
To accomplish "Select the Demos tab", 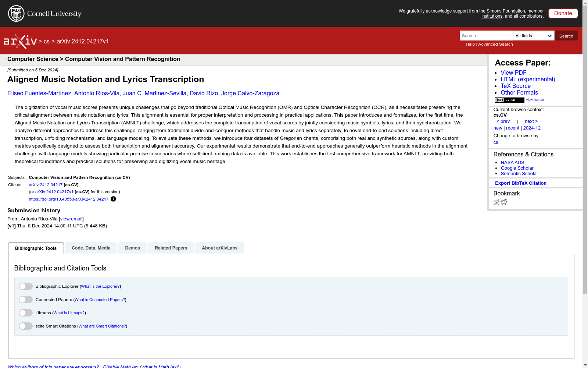I will 133,248.
